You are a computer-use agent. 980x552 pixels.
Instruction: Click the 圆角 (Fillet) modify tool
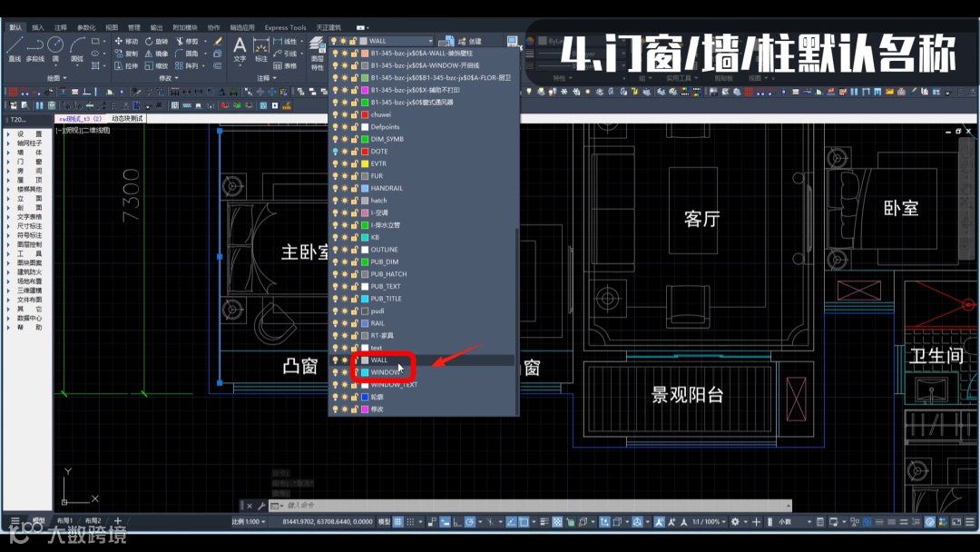[x=186, y=54]
